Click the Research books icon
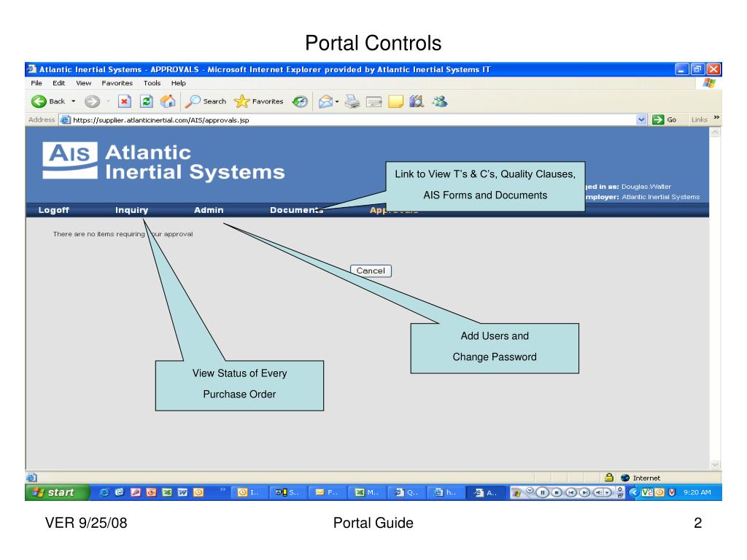The image size is (747, 560). 417,101
